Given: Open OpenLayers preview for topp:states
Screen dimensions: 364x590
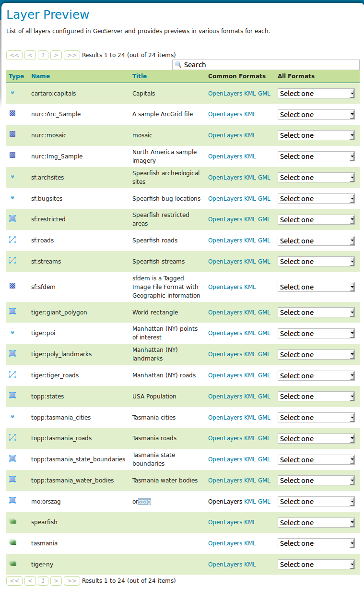Looking at the screenshot, I should [x=225, y=397].
